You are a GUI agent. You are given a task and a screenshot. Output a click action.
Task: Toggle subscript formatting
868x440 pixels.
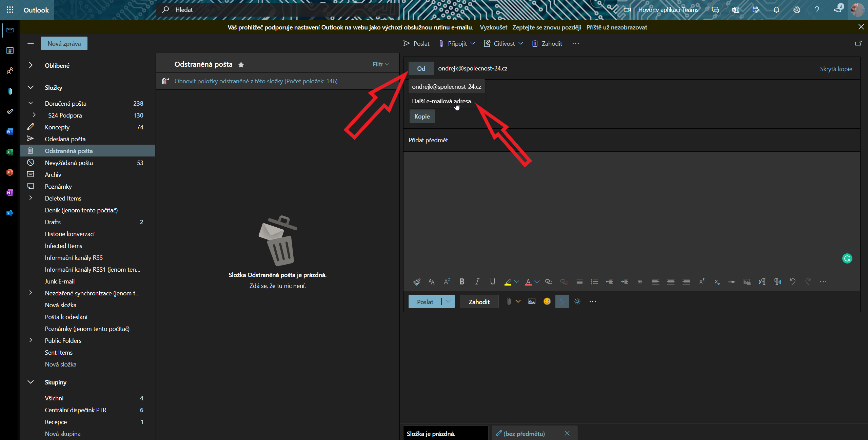coord(717,281)
